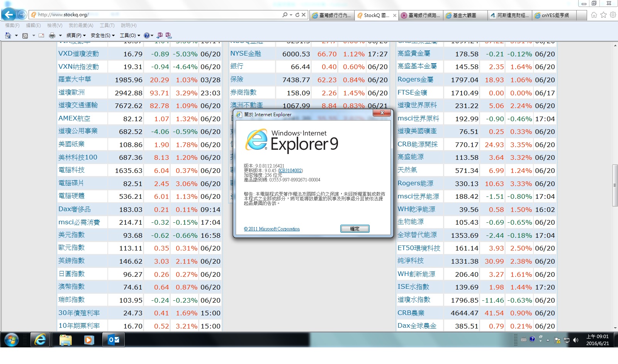Viewport: 618px width, 364px height.
Task: Click the on-screen keyboard tray icon
Action: [524, 340]
